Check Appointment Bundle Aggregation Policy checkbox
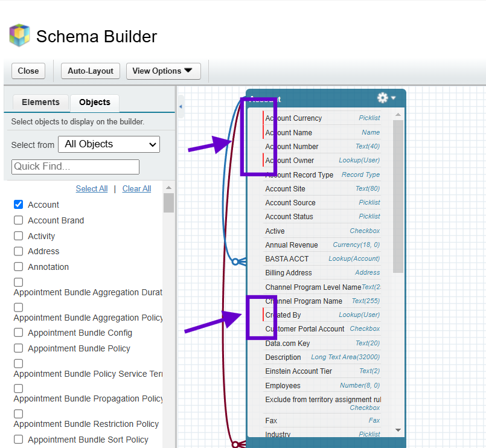 (18, 307)
